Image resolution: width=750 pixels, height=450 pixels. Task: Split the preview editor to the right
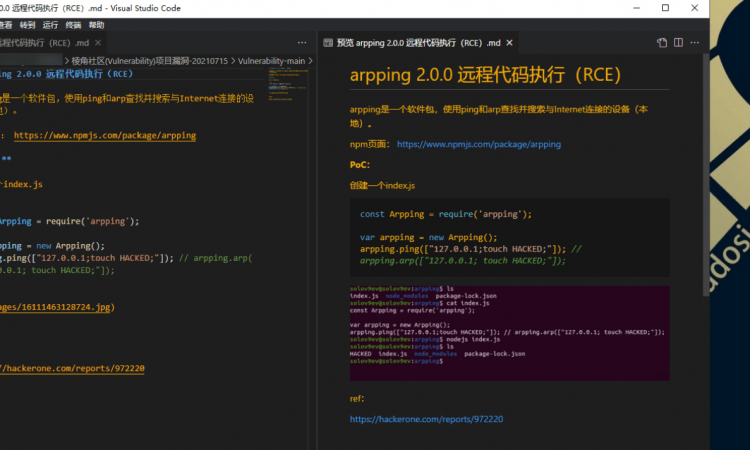click(678, 43)
